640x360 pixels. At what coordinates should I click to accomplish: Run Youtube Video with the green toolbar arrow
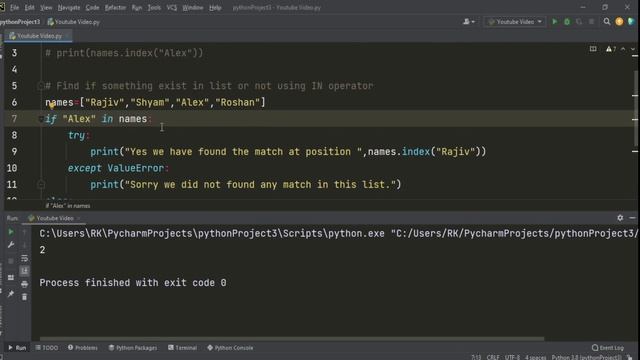pyautogui.click(x=555, y=22)
